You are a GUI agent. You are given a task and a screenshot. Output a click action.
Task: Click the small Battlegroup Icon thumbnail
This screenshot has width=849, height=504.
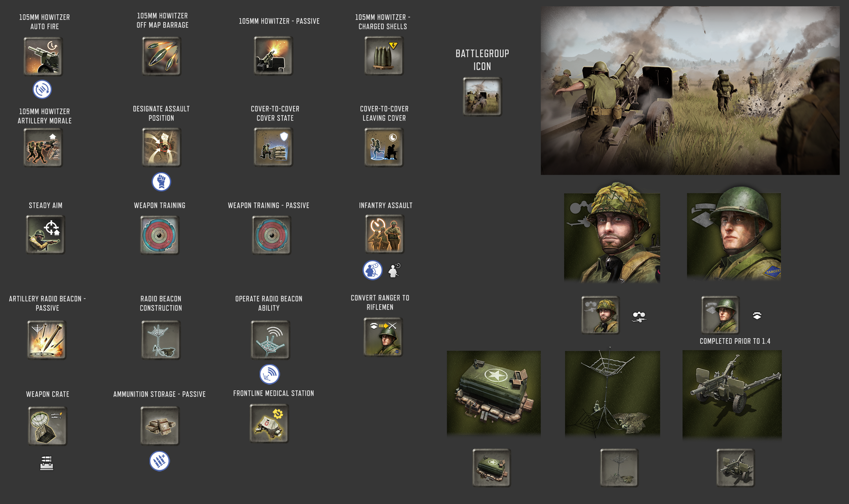[x=482, y=97]
